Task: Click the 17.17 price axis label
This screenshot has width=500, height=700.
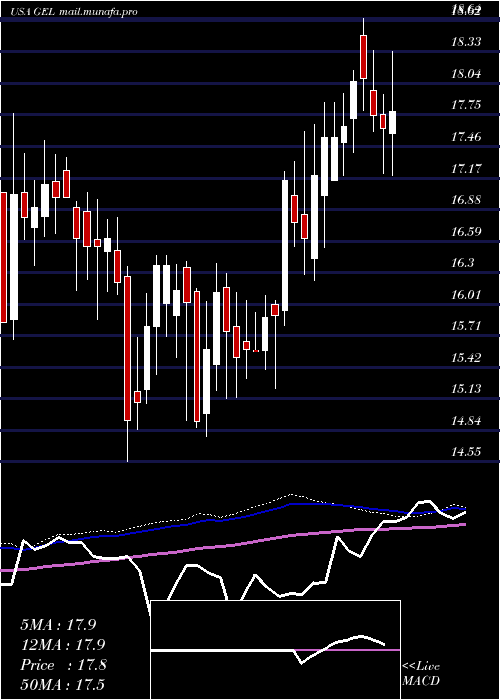Action: tap(466, 168)
